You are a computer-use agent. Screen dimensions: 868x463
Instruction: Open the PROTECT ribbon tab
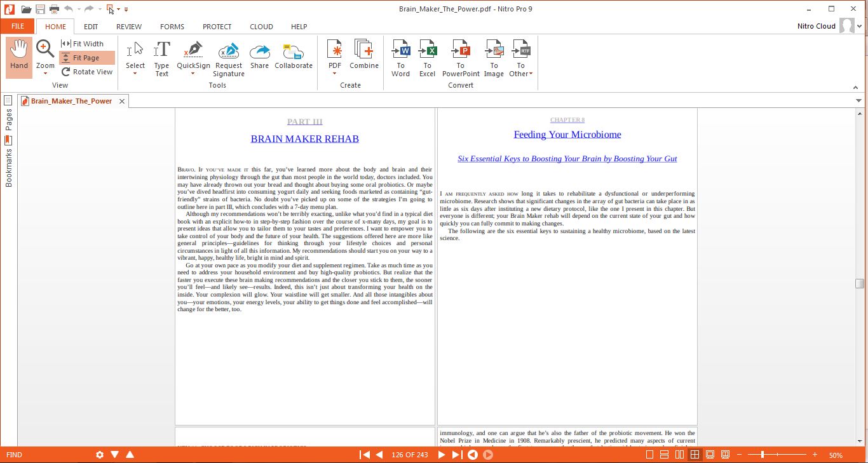click(x=217, y=27)
